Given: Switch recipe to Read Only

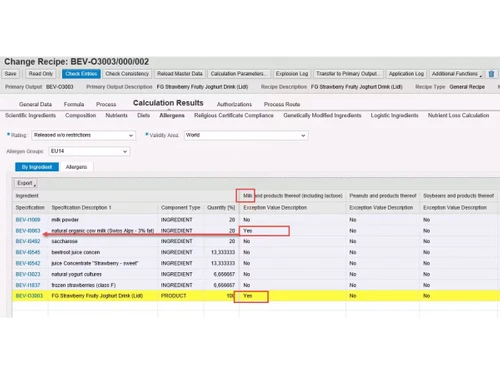Looking at the screenshot, I should [x=41, y=74].
